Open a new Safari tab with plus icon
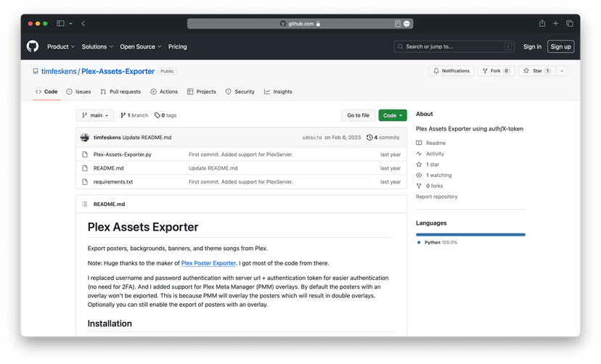The image size is (601, 364). [x=555, y=23]
